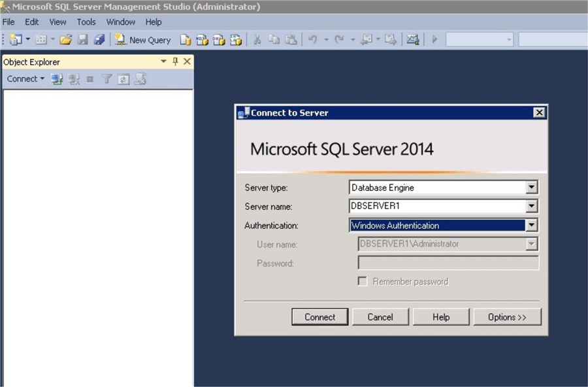
Task: Click the Find text box in toolbar
Action: coord(553,39)
